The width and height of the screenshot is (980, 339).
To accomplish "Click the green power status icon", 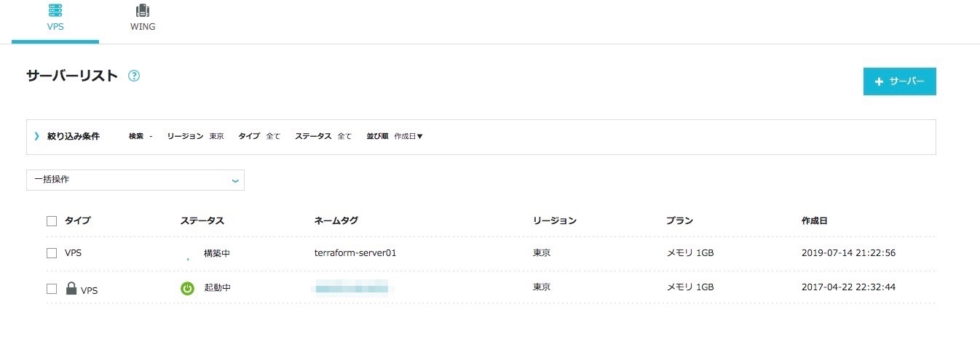I will pyautogui.click(x=187, y=288).
